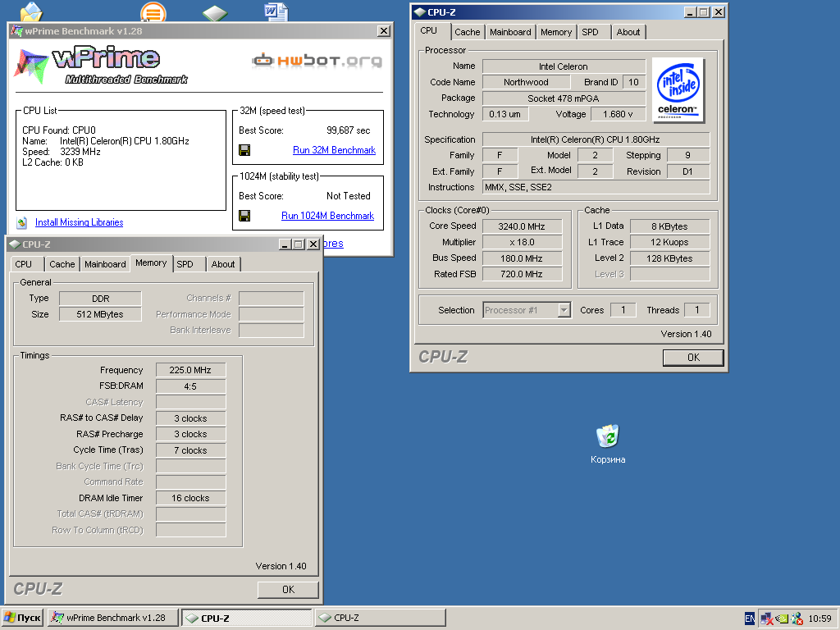Viewport: 840px width, 630px height.
Task: Click the Word document desktop icon
Action: (276, 11)
